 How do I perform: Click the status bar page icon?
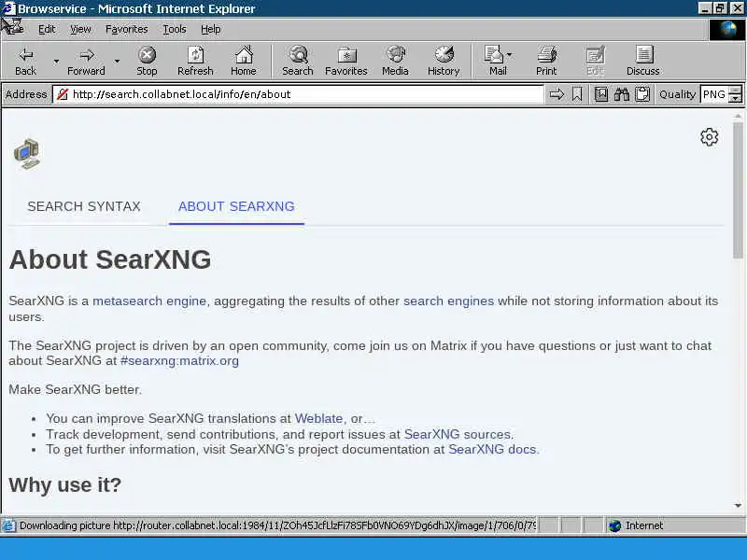[x=8, y=525]
